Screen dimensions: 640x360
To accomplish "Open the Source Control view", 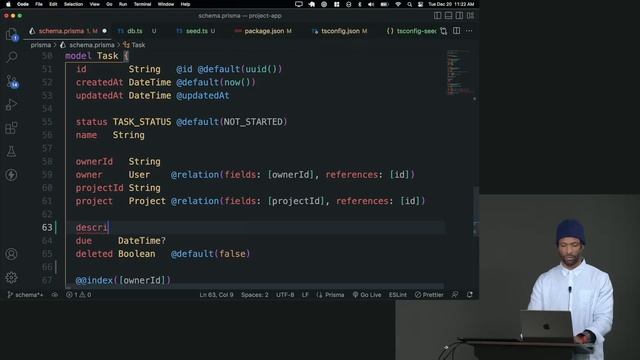I will [x=11, y=82].
